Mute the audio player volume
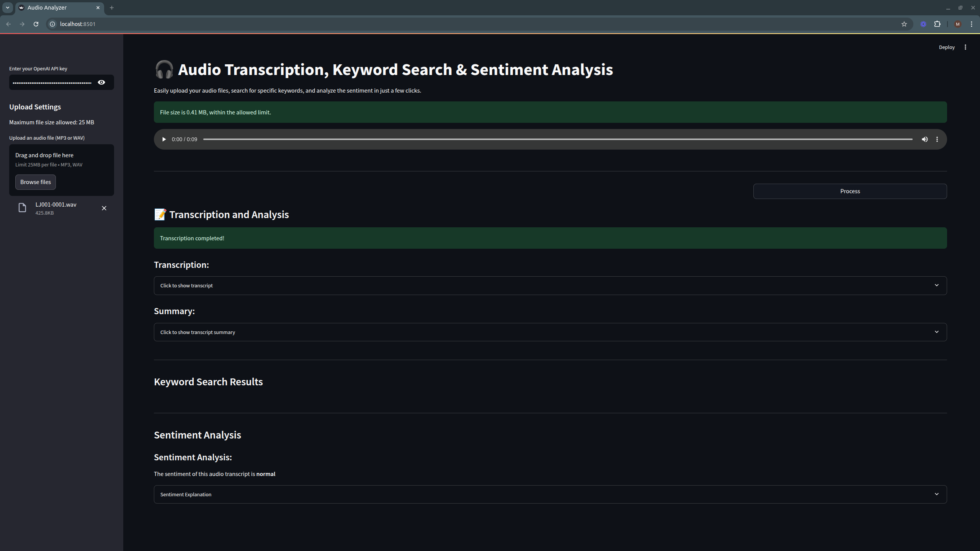 coord(924,139)
